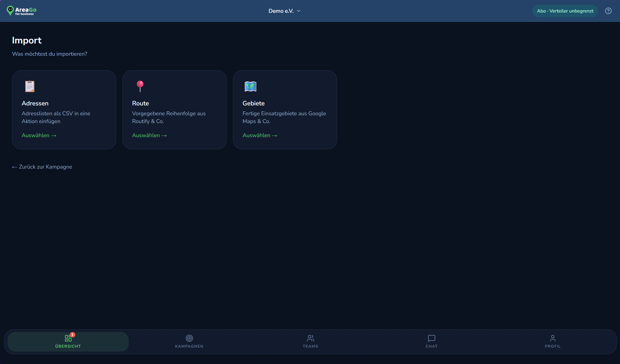Viewport: 620px width, 364px height.
Task: Go back via Zurück zur Kampagne
Action: point(42,167)
